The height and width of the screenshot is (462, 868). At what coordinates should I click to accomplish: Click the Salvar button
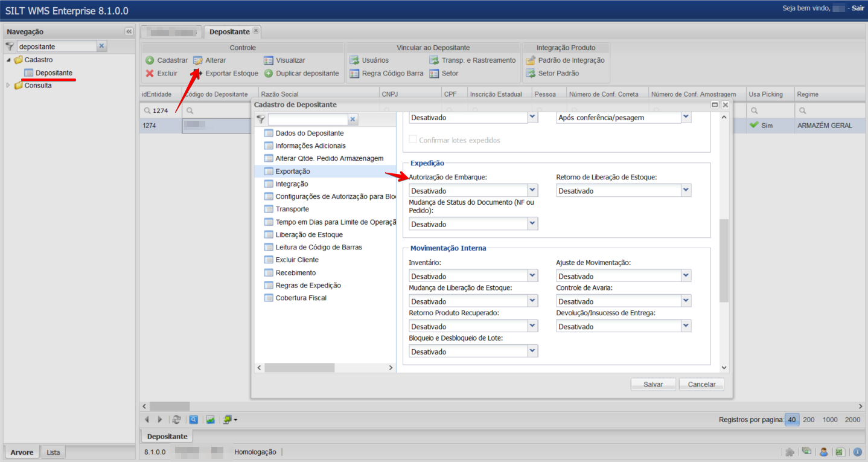coord(653,384)
